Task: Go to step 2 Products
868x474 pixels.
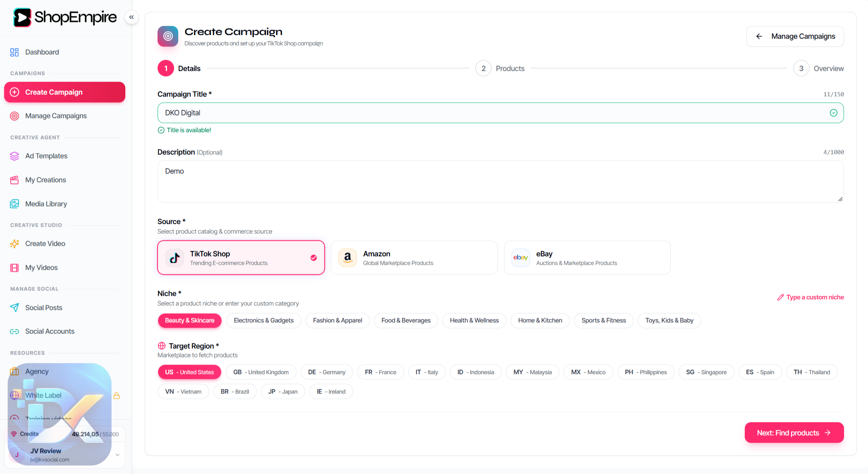Action: click(500, 69)
